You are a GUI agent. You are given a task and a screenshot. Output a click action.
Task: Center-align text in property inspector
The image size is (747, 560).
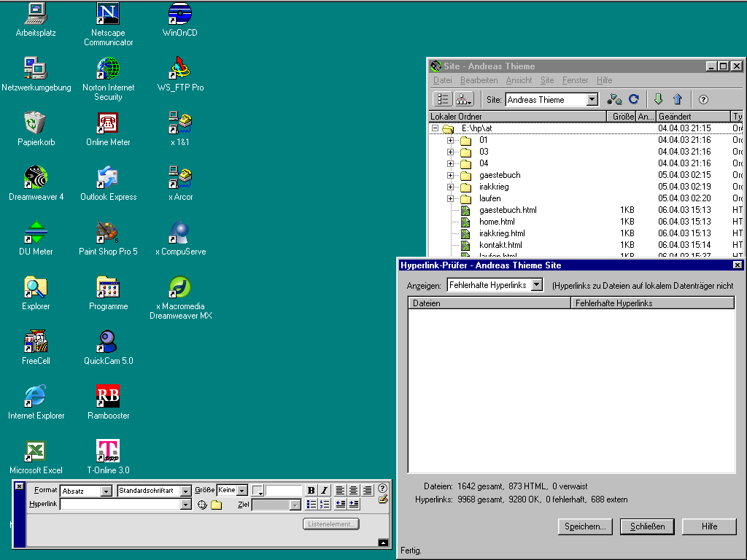354,490
